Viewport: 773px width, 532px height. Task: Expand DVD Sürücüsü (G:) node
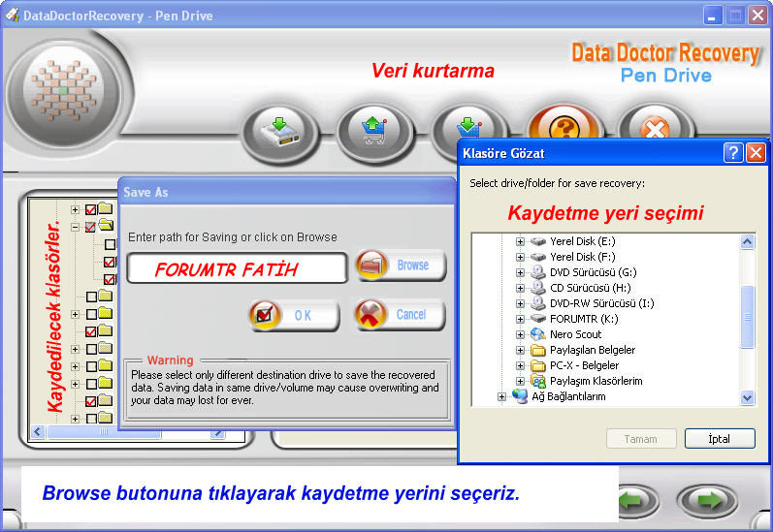coord(520,272)
